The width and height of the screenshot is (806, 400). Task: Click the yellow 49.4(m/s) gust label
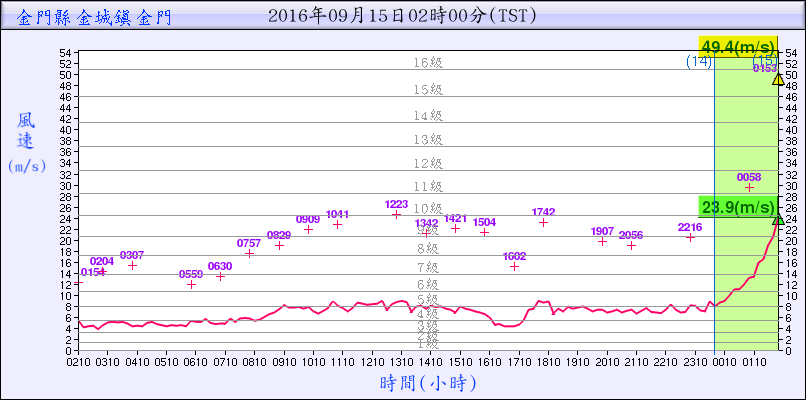(x=739, y=47)
